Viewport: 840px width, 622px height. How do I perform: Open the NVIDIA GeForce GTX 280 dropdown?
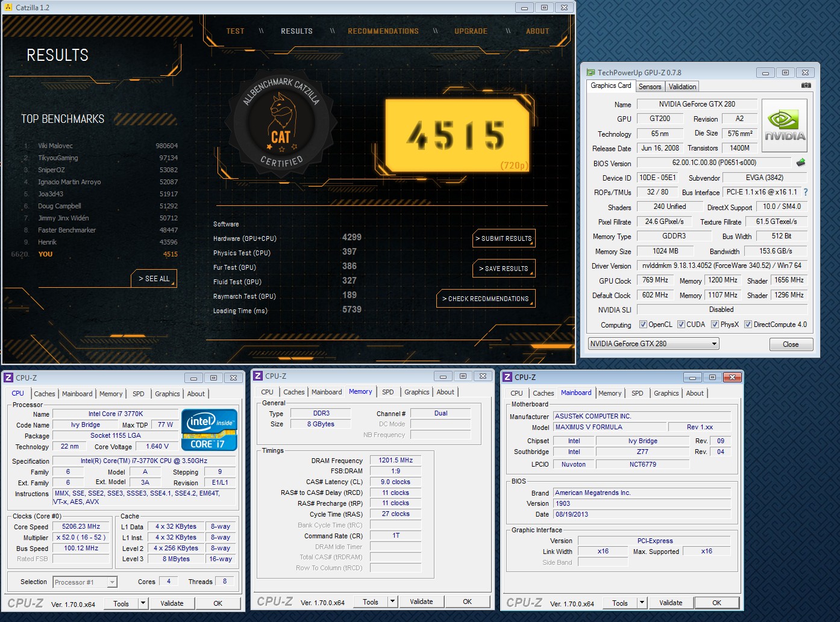point(654,344)
